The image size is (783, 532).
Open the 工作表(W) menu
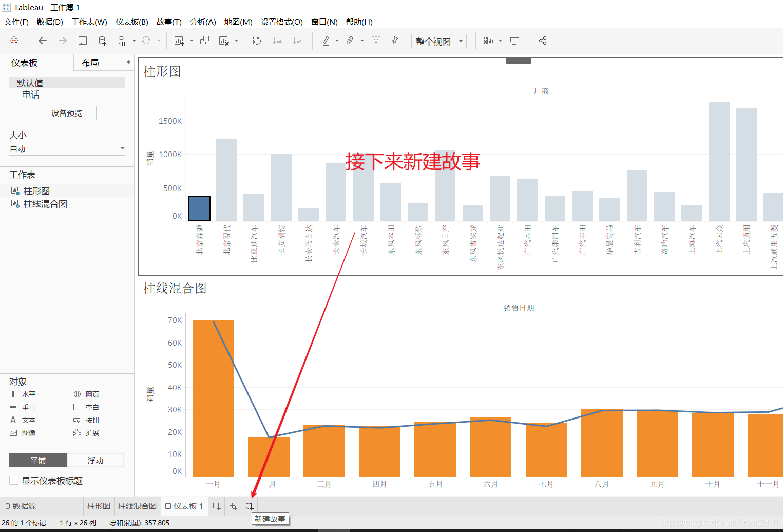click(x=89, y=22)
